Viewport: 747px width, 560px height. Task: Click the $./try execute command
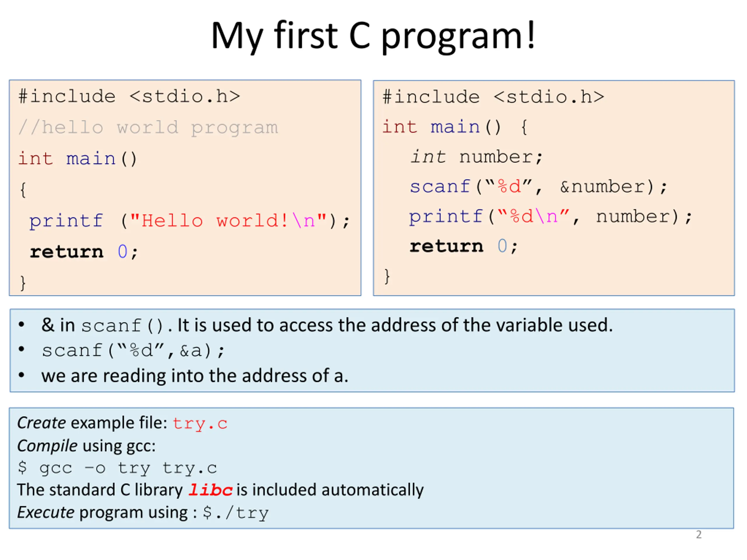point(236,513)
